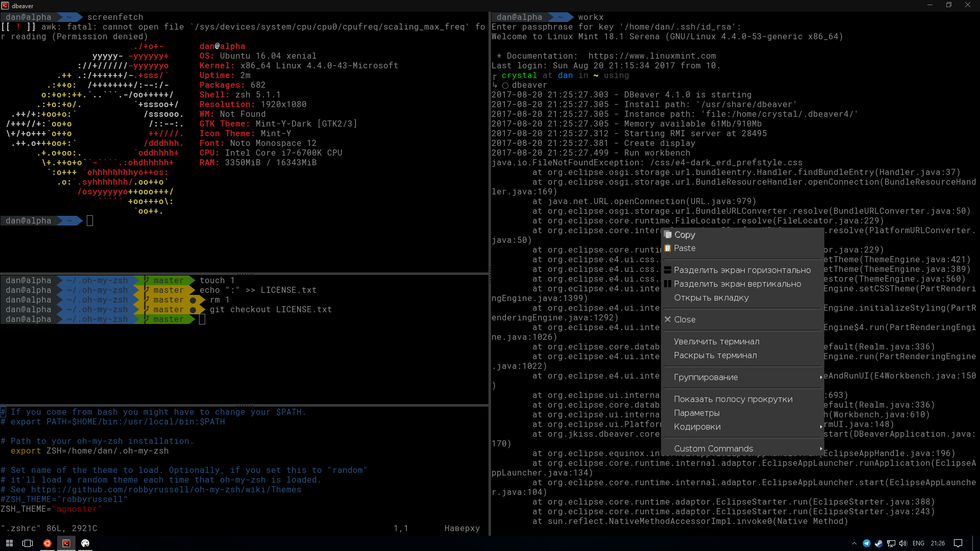This screenshot has width=980, height=551.
Task: Select 'Увеличить терминал' menu entry
Action: tap(743, 341)
